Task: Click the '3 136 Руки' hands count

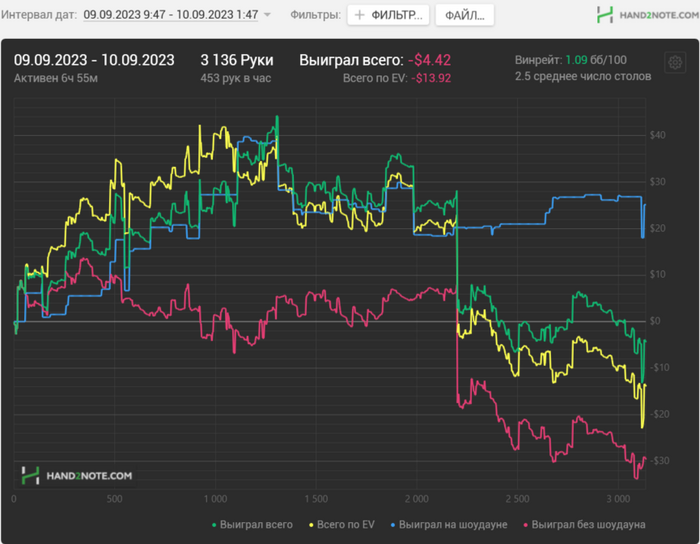Action: (237, 60)
